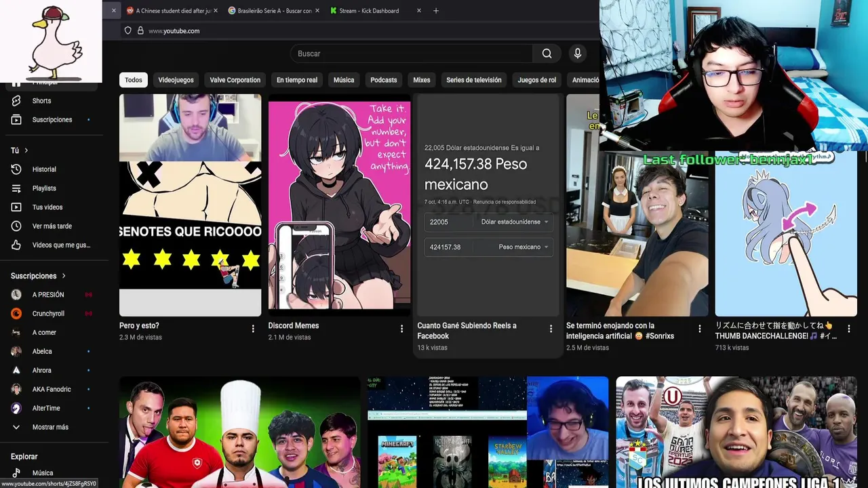Select the Valve Corporation filter chip
This screenshot has height=488, width=868.
(x=235, y=80)
